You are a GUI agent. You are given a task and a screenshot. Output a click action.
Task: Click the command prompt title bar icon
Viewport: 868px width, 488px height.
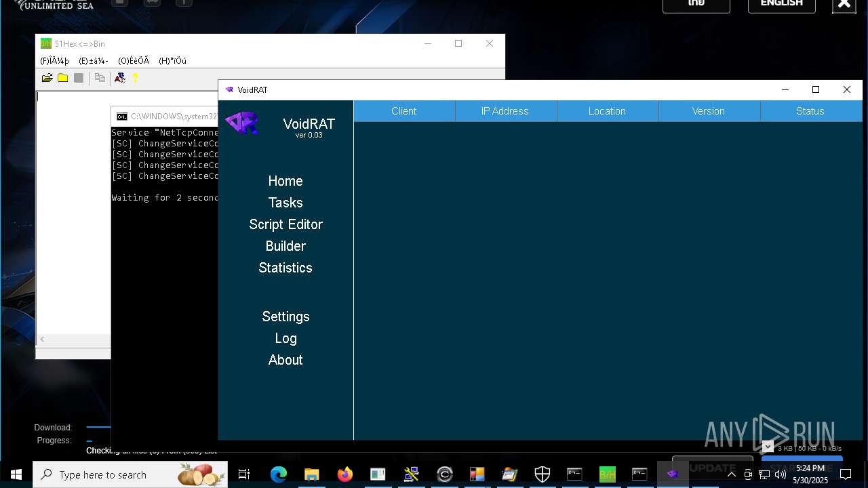pyautogui.click(x=122, y=117)
